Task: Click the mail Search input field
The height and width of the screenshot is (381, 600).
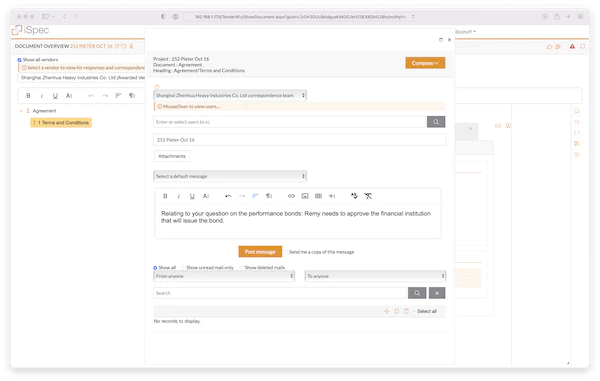Action: pyautogui.click(x=280, y=293)
